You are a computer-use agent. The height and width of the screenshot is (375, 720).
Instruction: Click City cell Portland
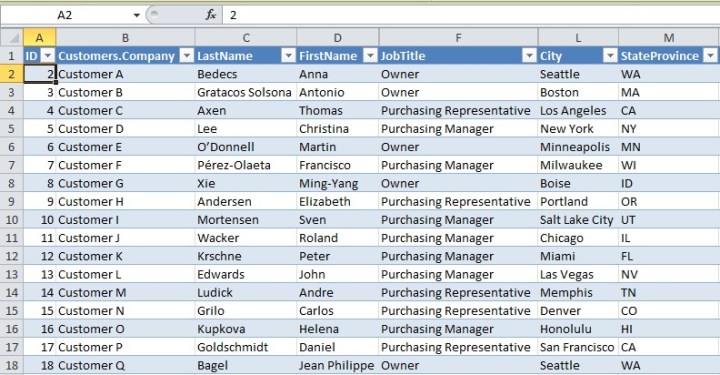pyautogui.click(x=578, y=201)
